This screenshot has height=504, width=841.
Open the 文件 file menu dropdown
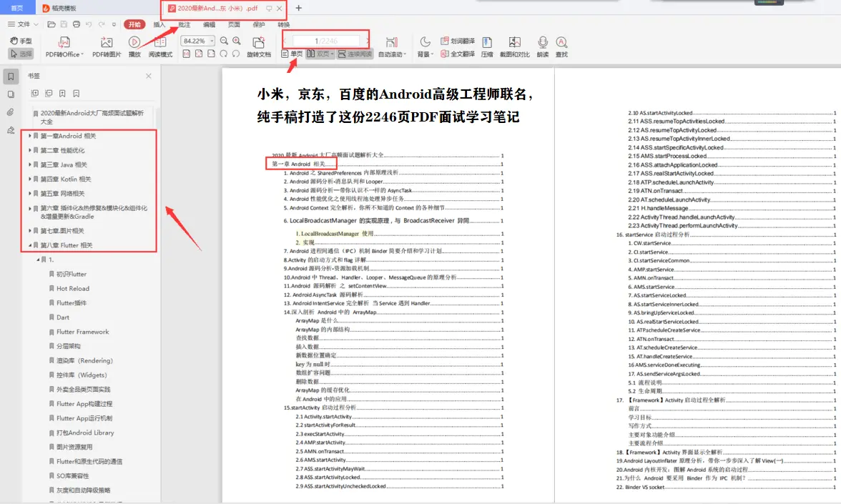(x=23, y=24)
